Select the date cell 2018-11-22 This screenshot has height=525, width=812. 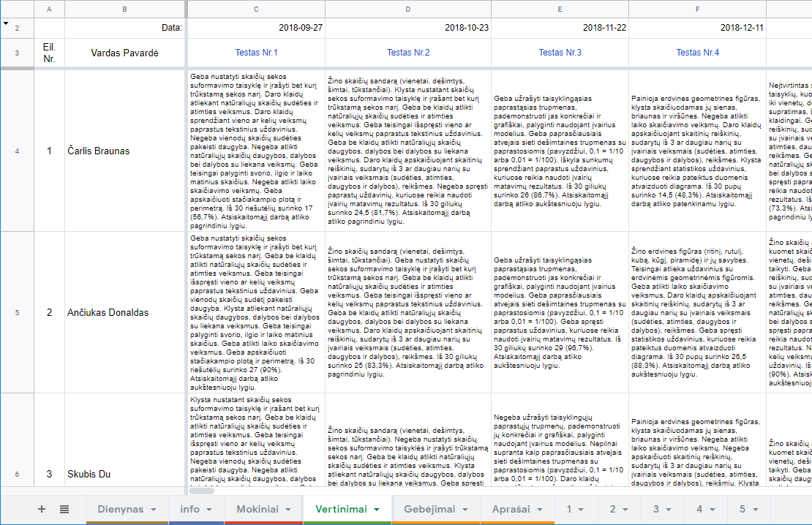click(x=560, y=28)
